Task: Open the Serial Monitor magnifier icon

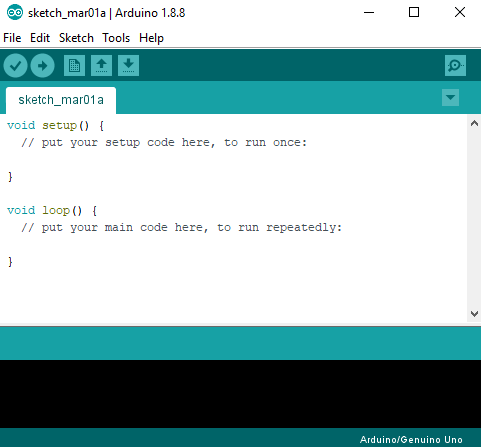Action: (x=455, y=65)
